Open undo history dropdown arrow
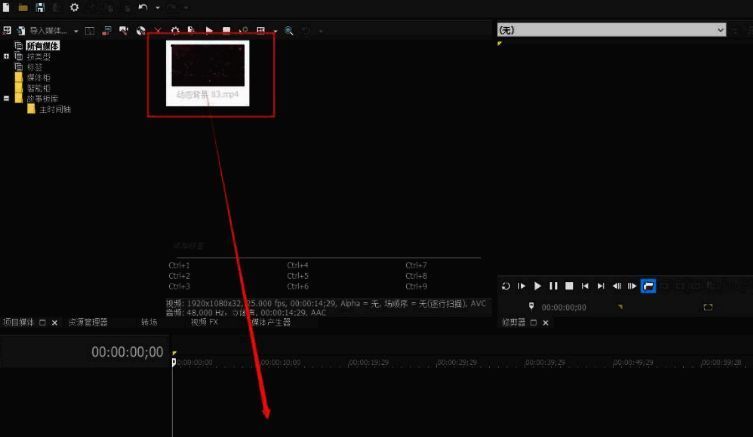 158,8
